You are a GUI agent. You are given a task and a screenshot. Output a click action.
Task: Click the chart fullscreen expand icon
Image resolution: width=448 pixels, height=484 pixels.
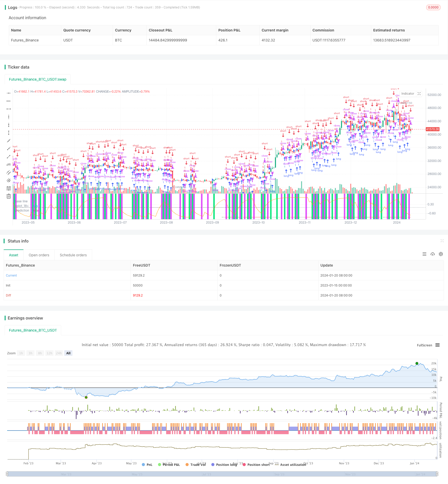(x=419, y=94)
